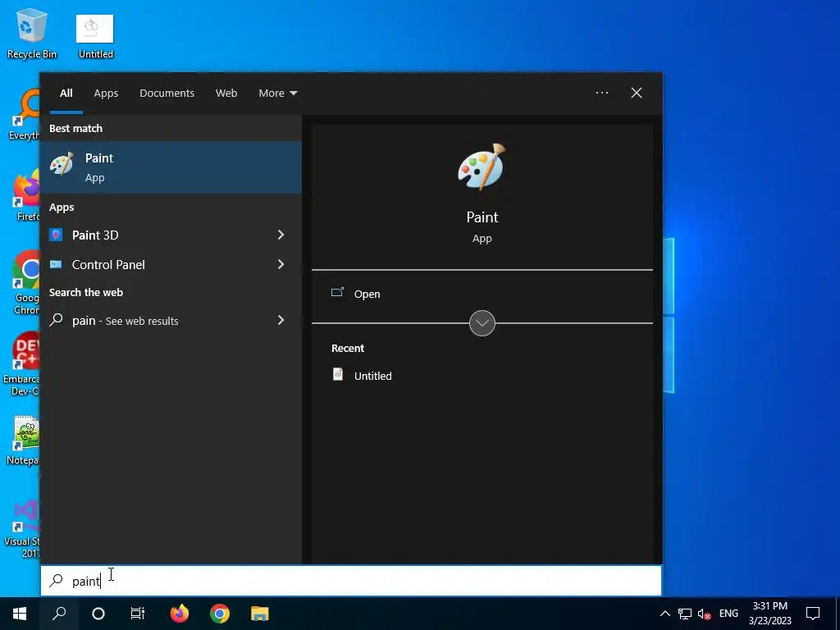Image resolution: width=840 pixels, height=630 pixels.
Task: Click the ENG language indicator
Action: [728, 614]
